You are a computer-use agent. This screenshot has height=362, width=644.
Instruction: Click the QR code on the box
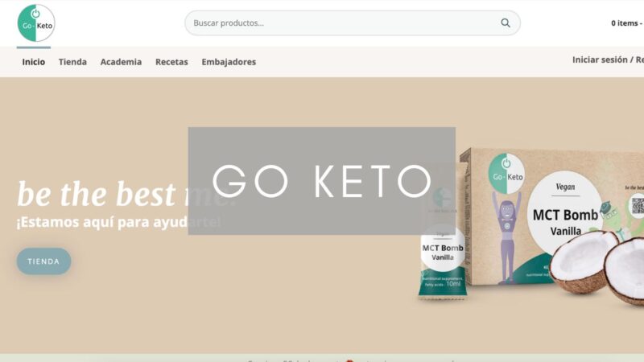pyautogui.click(x=638, y=205)
